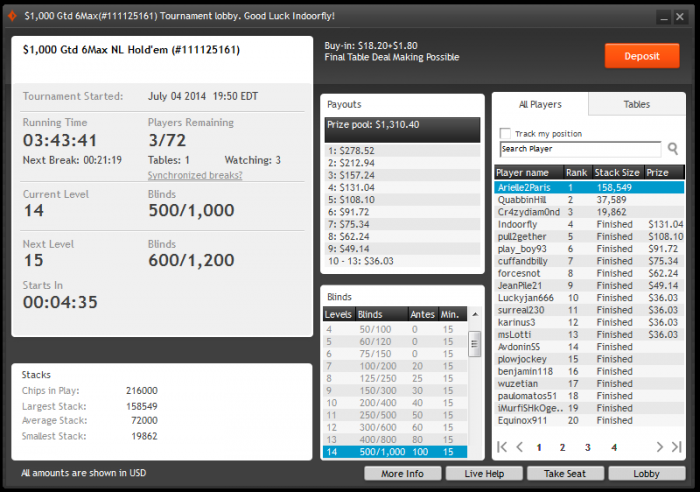Click payout row 10 - 13: $36.03
Image resolution: width=700 pixels, height=492 pixels.
[x=402, y=261]
